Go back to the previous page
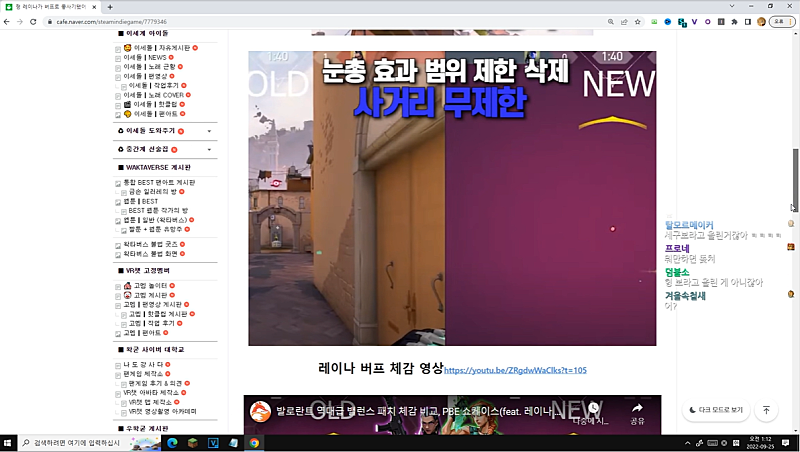800x452 pixels. pyautogui.click(x=7, y=22)
